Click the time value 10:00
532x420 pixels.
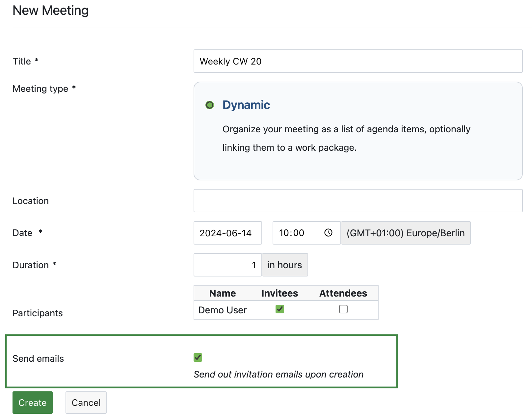point(292,233)
